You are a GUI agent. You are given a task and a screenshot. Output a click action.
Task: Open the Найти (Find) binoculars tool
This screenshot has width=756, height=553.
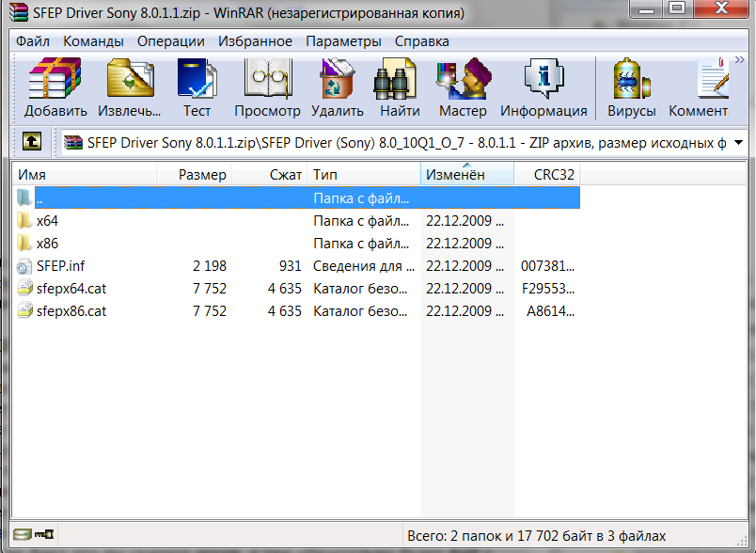point(395,78)
